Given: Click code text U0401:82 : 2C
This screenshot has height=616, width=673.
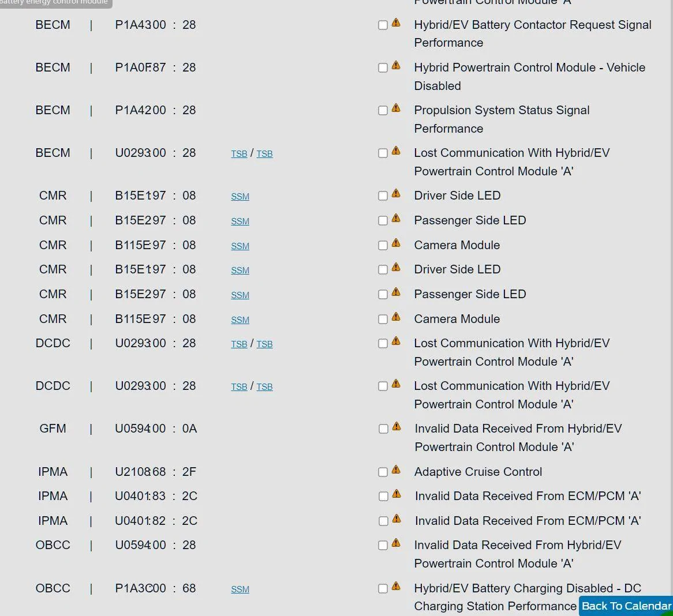Looking at the screenshot, I should pos(156,521).
